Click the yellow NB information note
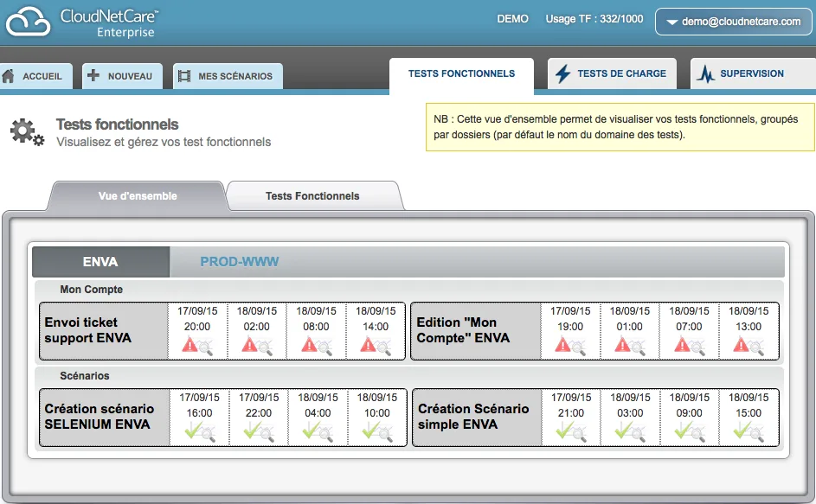Screen dimensions: 816x504 coord(620,127)
